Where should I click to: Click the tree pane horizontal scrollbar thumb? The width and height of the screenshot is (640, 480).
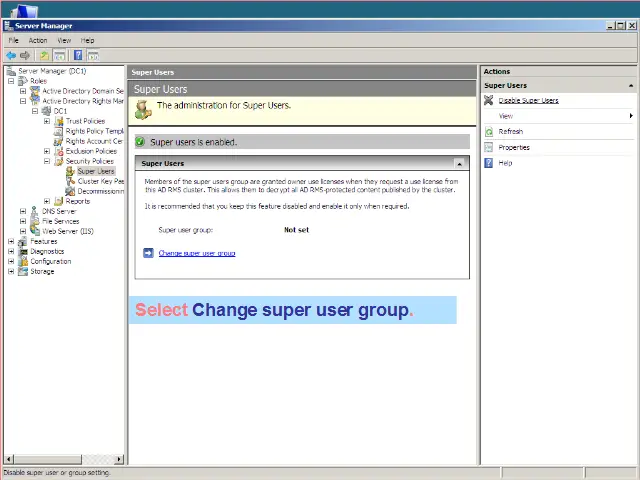(47, 459)
